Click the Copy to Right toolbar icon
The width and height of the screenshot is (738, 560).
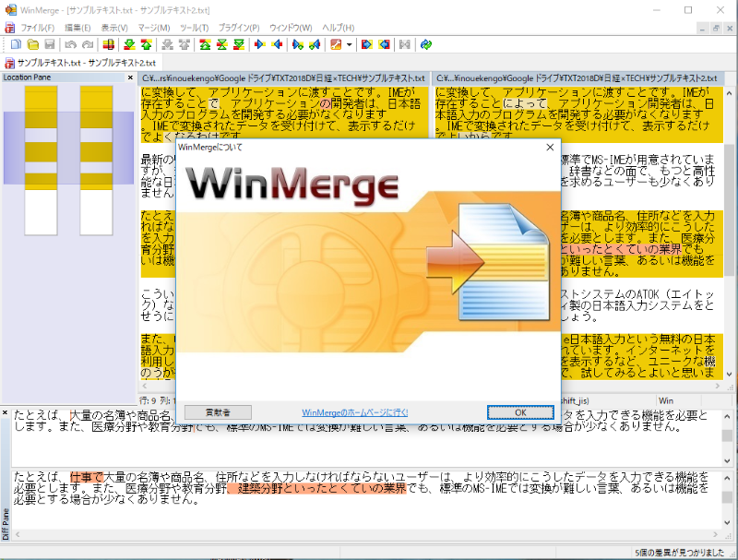click(258, 44)
